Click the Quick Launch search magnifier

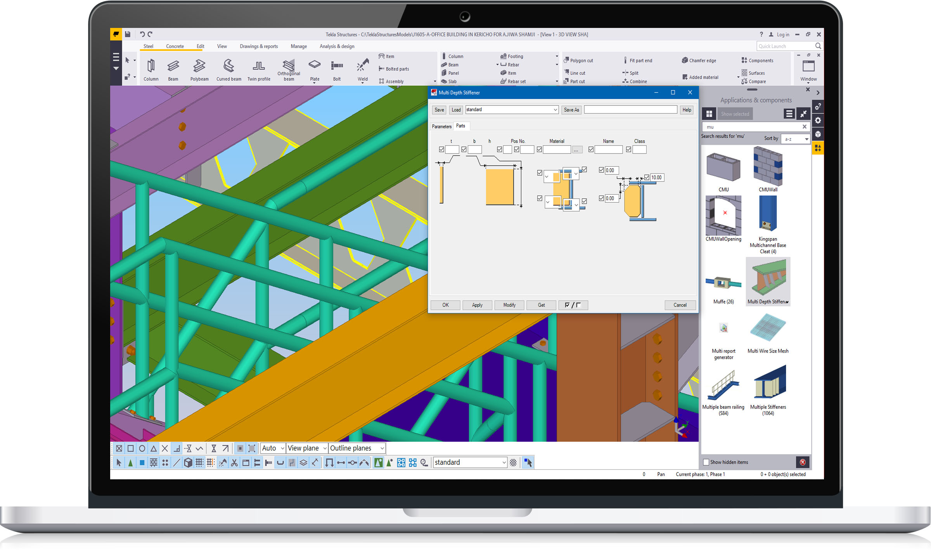pos(818,46)
